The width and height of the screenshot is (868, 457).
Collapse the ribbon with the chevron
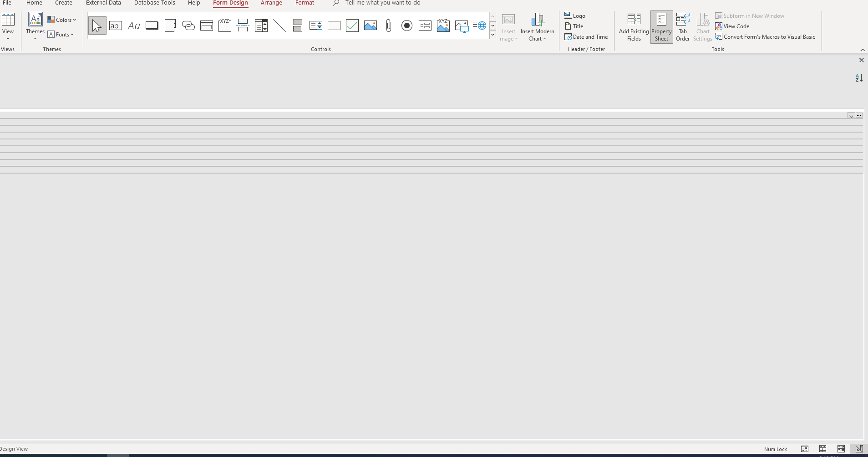click(x=863, y=50)
